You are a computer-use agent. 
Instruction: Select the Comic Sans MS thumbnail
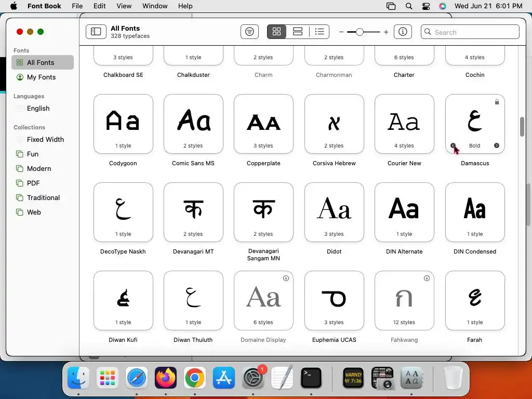tap(193, 124)
